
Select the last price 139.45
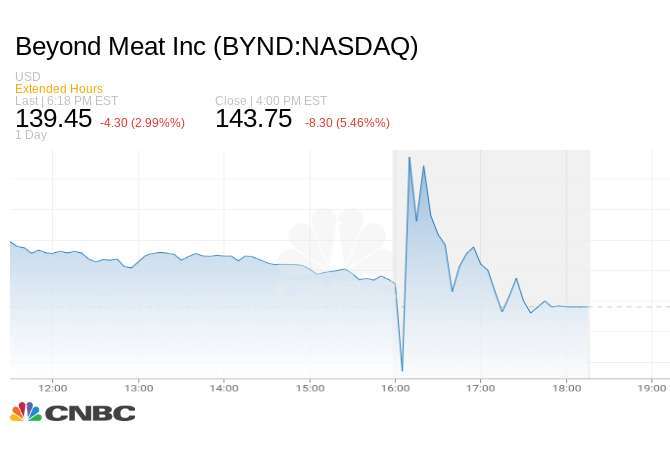[53, 118]
